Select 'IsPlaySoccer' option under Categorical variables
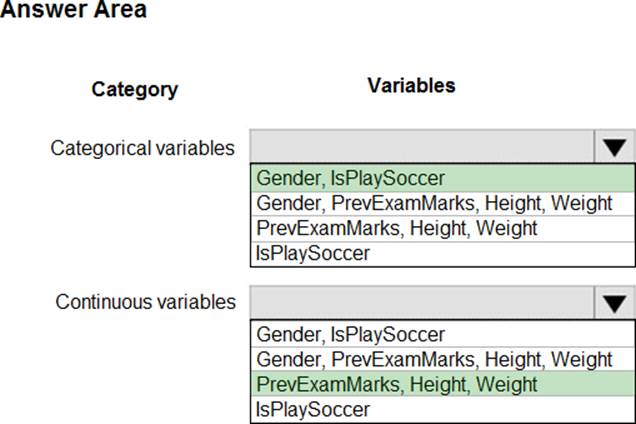 [312, 253]
